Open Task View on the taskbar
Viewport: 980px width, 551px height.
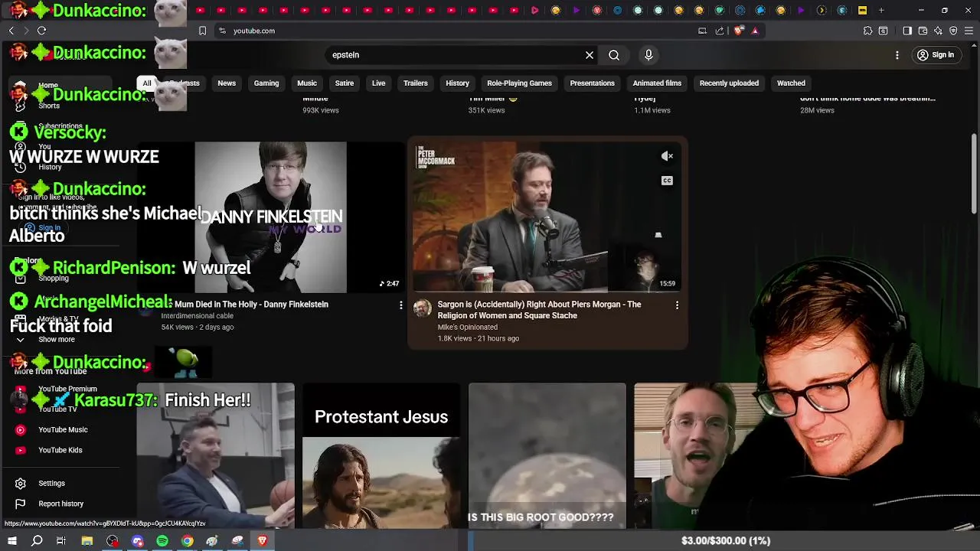(x=61, y=541)
